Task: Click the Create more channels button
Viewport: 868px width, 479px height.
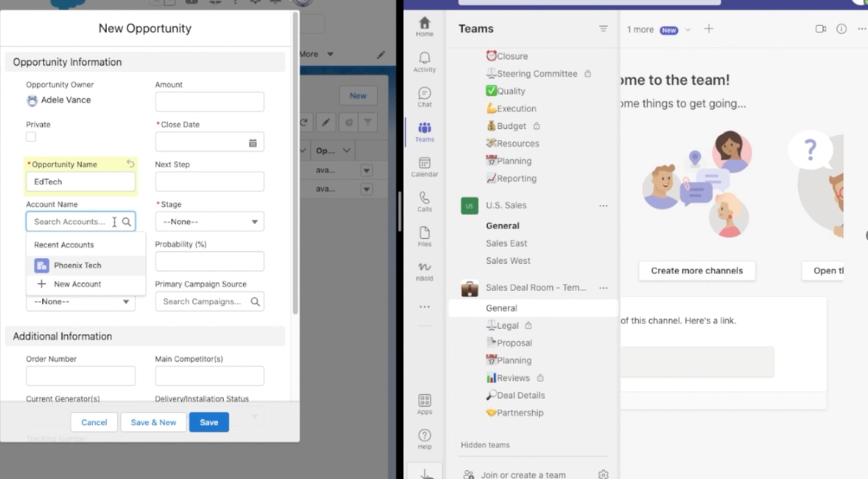Action: pos(696,270)
